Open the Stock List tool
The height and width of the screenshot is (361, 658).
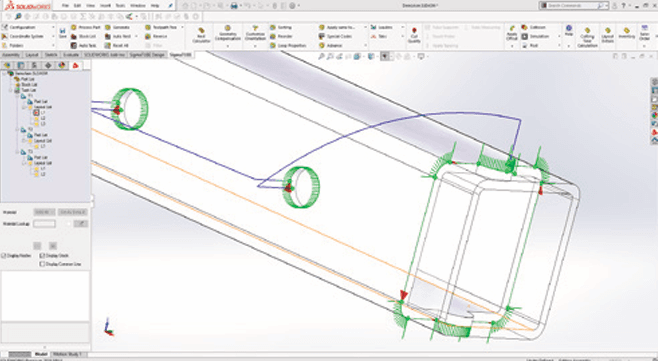[84, 37]
